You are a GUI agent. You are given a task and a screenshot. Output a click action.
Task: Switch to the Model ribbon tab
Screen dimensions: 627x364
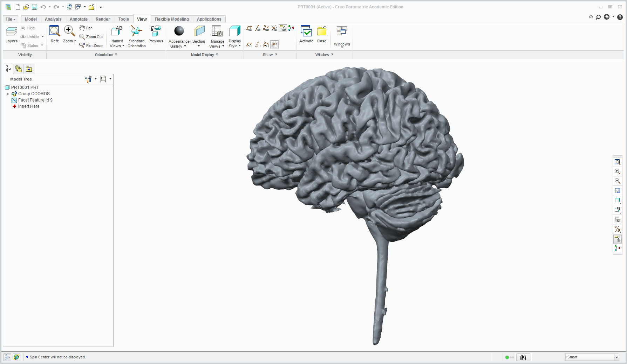pyautogui.click(x=31, y=19)
